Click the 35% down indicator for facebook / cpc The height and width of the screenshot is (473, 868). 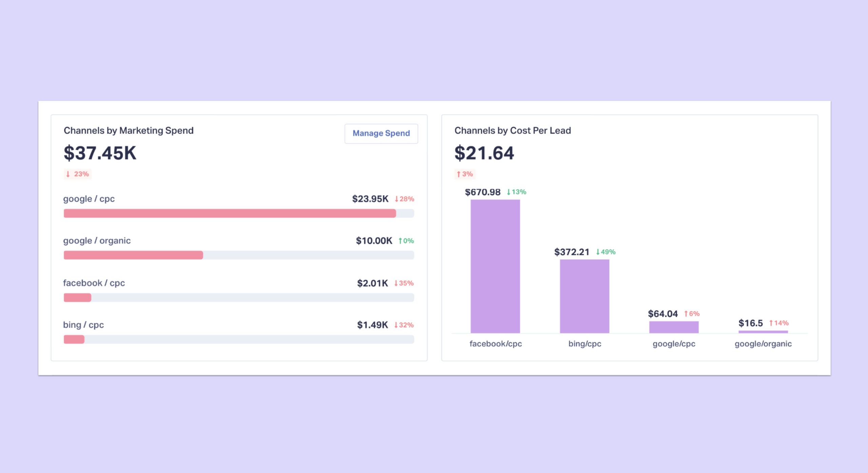(404, 283)
